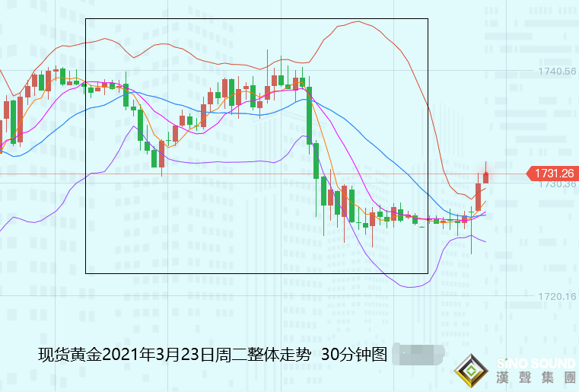Click the top-left corner of the black rectangle
Viewport: 579px width, 392px height.
click(86, 19)
